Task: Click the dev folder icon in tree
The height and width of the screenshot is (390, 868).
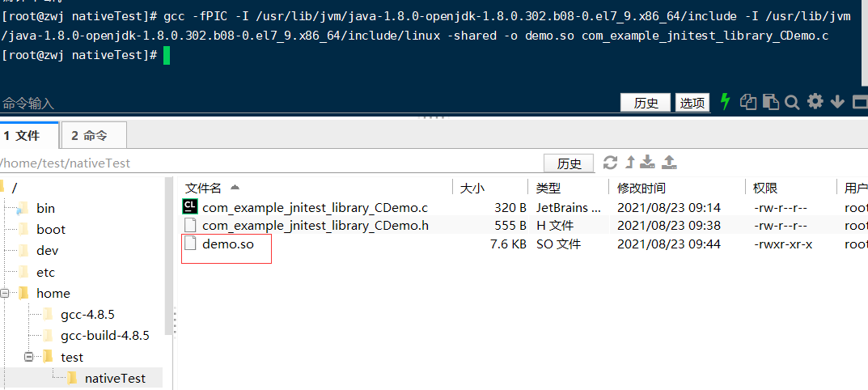Action: [x=23, y=250]
